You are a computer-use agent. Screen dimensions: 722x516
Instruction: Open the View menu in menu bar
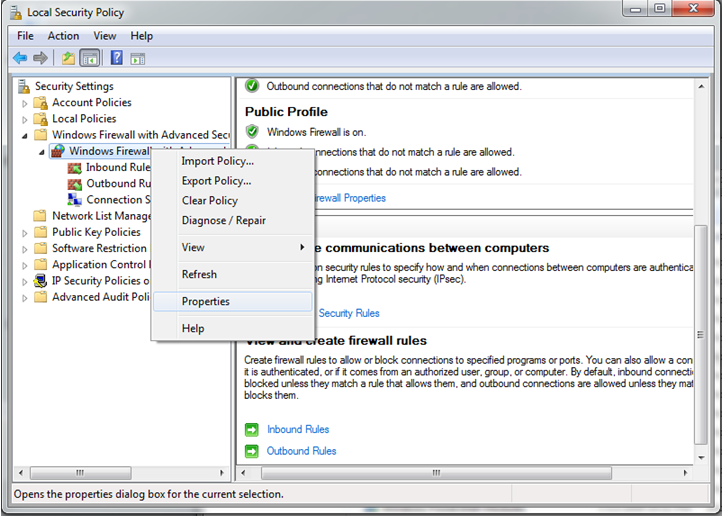(x=105, y=36)
